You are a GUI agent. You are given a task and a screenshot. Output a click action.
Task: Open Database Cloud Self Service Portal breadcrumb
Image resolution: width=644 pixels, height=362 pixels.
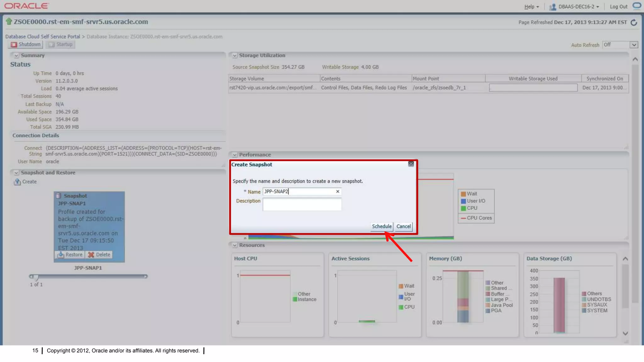coord(43,36)
